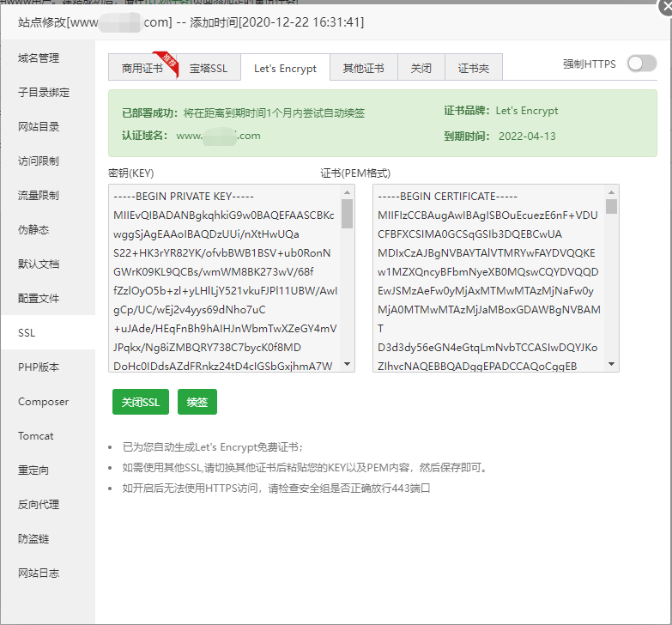672x625 pixels.
Task: Click the 密钥(KEY) label
Action: pyautogui.click(x=130, y=173)
